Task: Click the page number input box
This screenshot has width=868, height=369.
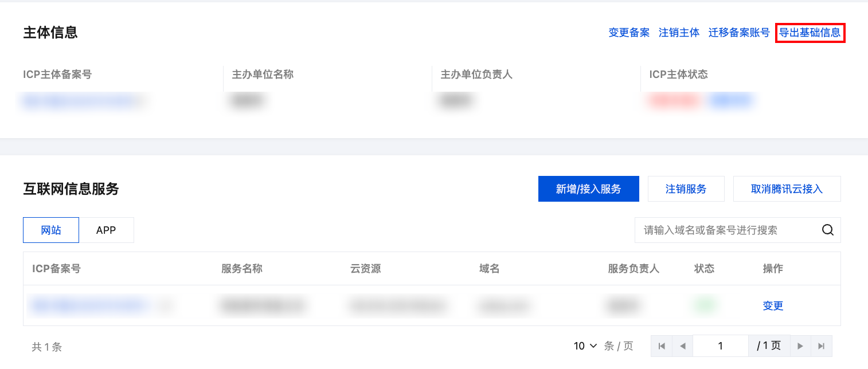Action: [x=720, y=346]
